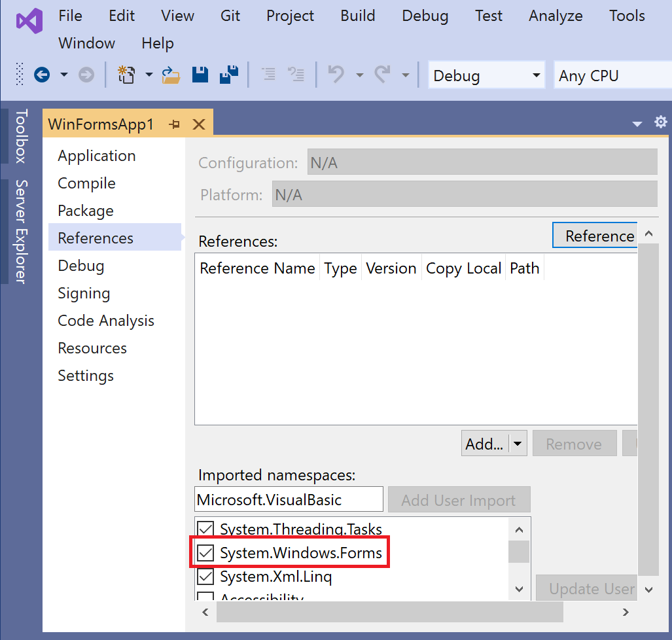Open the Help menu
Viewport: 672px width, 640px height.
pos(158,43)
